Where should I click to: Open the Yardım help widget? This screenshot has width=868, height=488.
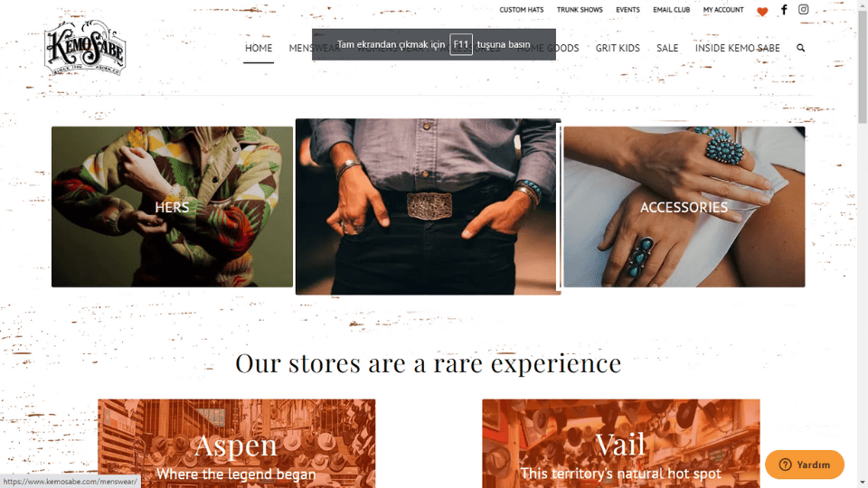coord(805,465)
